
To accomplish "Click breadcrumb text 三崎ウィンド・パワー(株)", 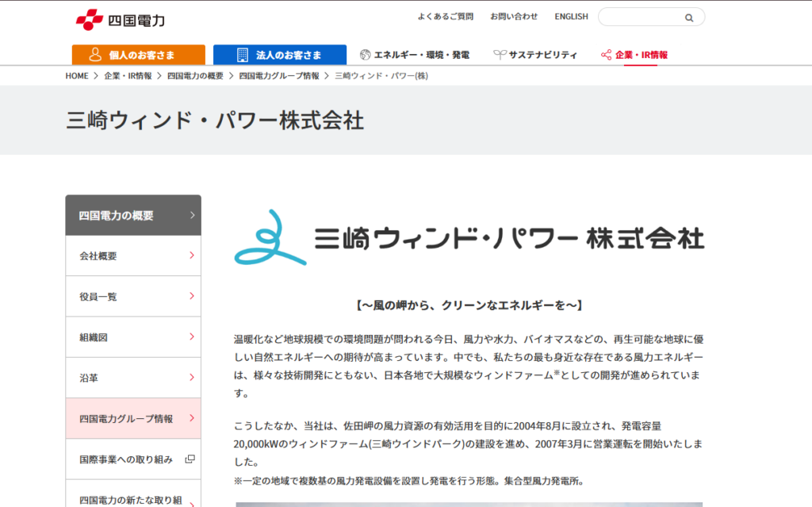I will point(381,75).
